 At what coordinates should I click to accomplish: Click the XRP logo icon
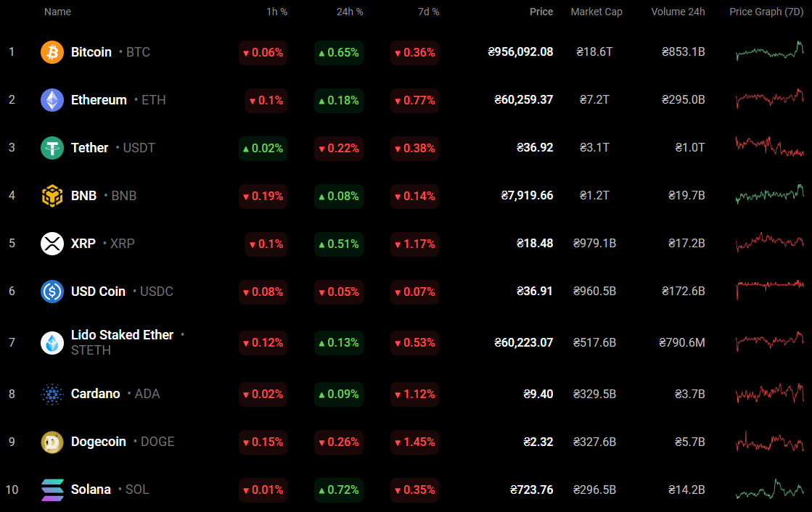click(x=52, y=244)
